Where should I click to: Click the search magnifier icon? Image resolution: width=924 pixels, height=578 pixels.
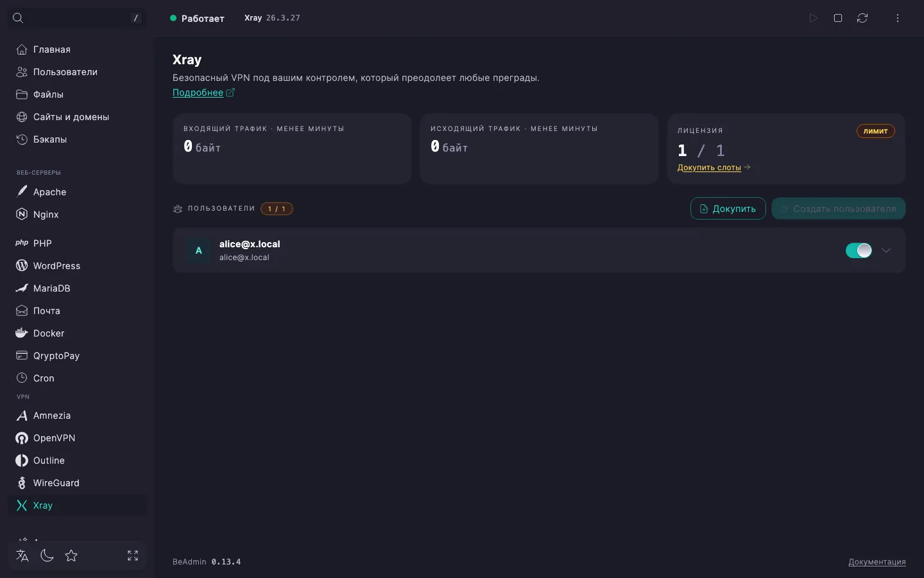tap(18, 18)
